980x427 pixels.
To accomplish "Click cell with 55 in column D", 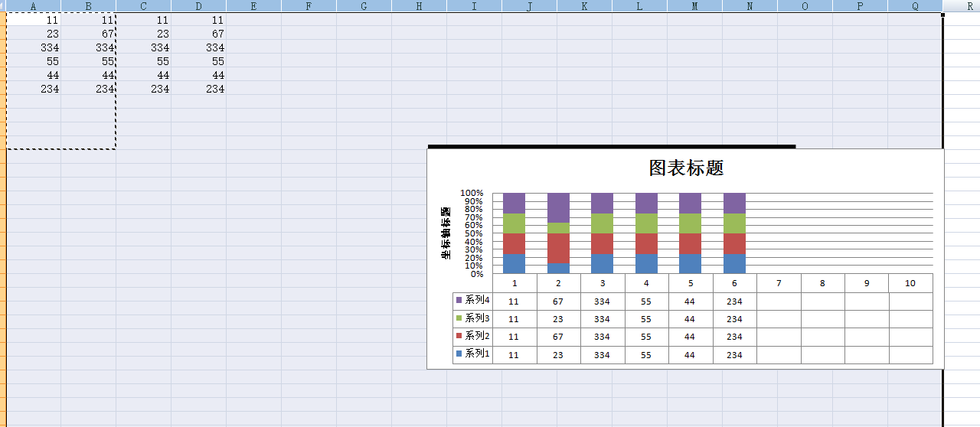I will tap(199, 61).
